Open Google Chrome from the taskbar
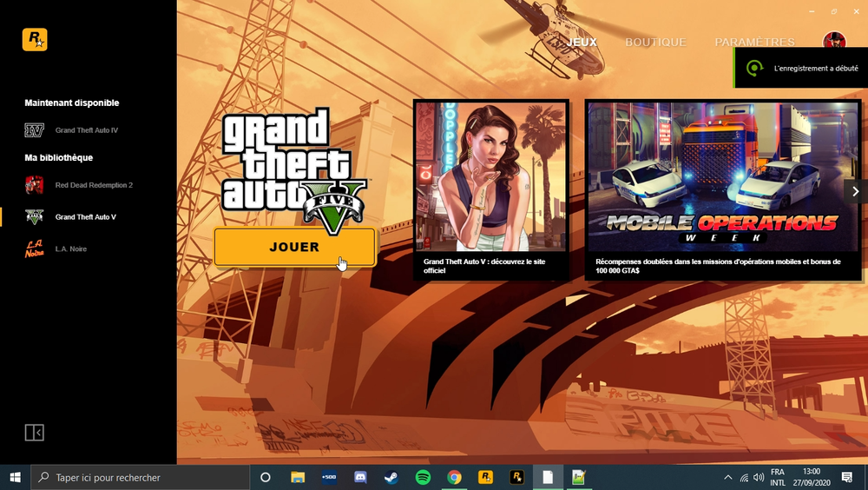This screenshot has height=490, width=868. (454, 477)
